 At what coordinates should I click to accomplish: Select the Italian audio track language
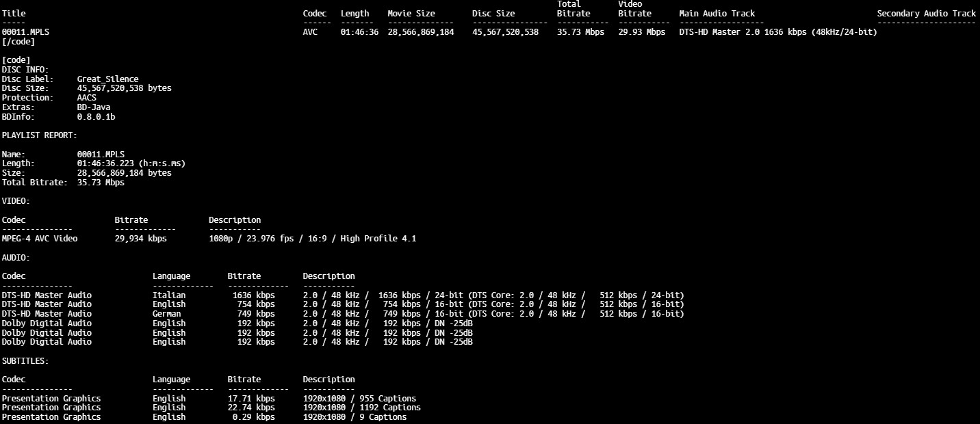(x=169, y=295)
